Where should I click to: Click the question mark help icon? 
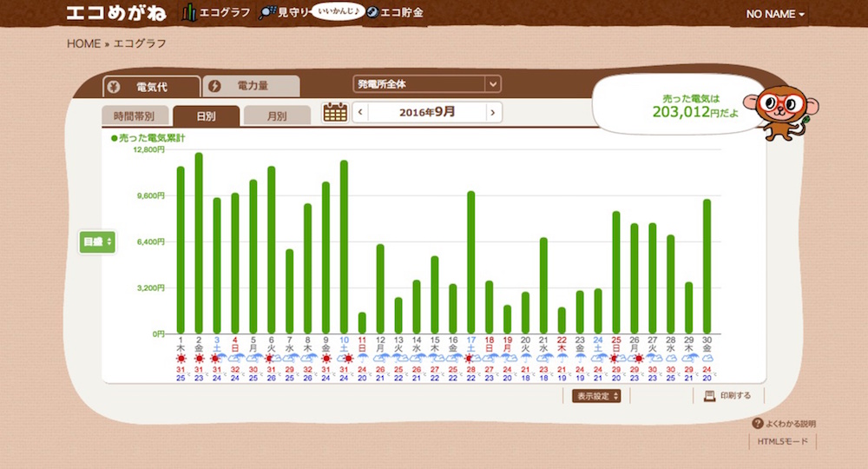[x=758, y=424]
